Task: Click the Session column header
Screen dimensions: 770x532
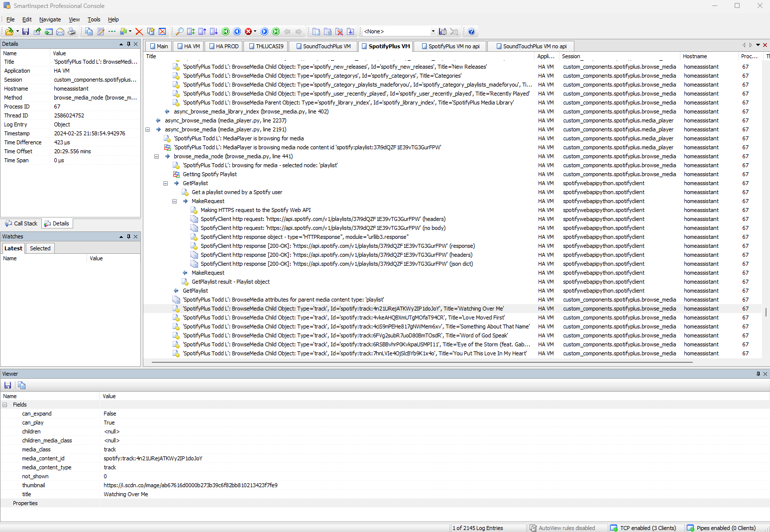Action: [620, 56]
